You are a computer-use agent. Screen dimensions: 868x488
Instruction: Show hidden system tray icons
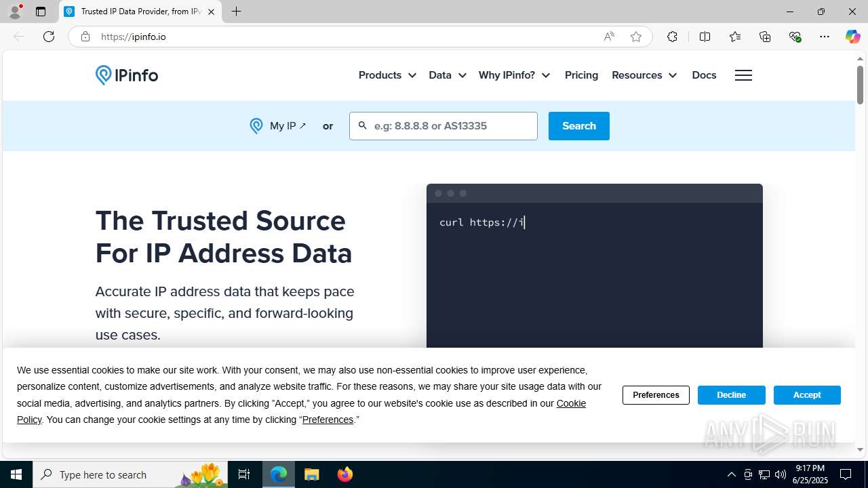[731, 474]
